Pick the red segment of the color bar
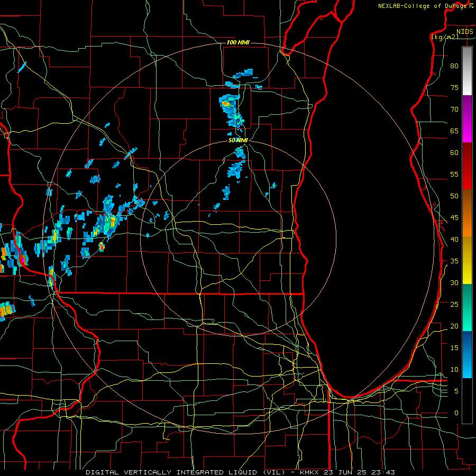The width and height of the screenshot is (476, 476). [467, 166]
